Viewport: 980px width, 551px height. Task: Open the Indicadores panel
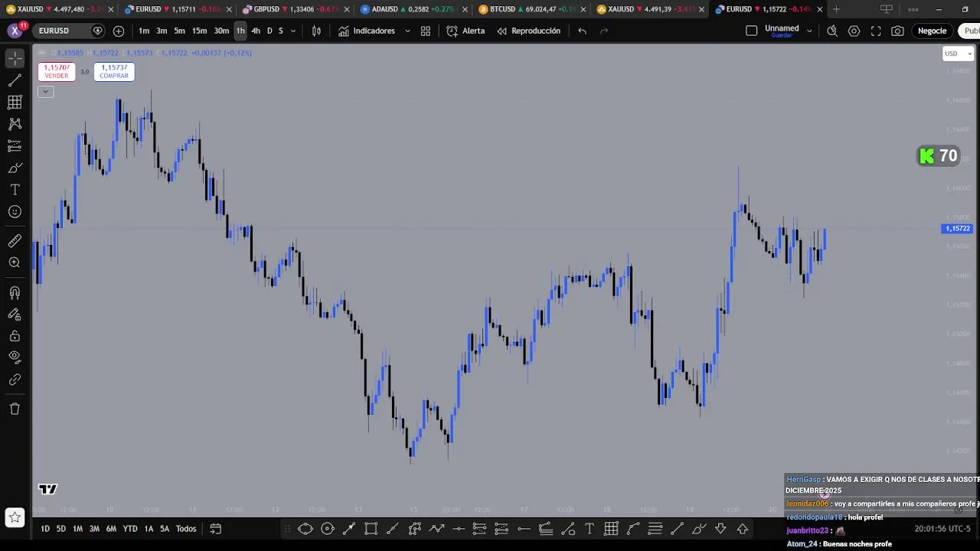(x=367, y=31)
